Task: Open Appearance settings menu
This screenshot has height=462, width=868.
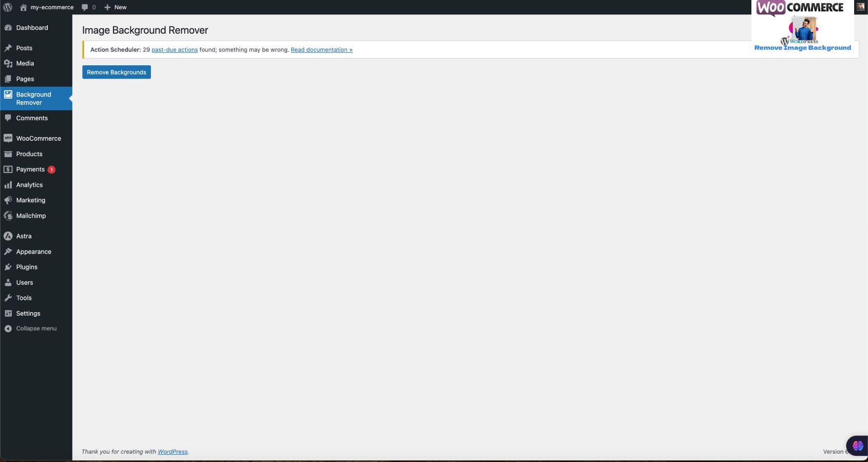Action: click(34, 252)
